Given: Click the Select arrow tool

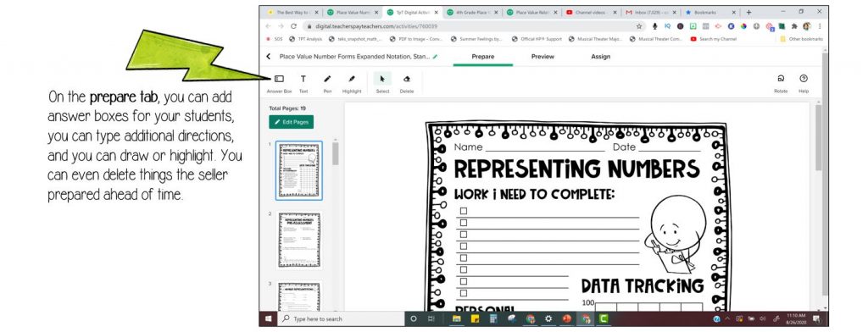Looking at the screenshot, I should tap(382, 84).
